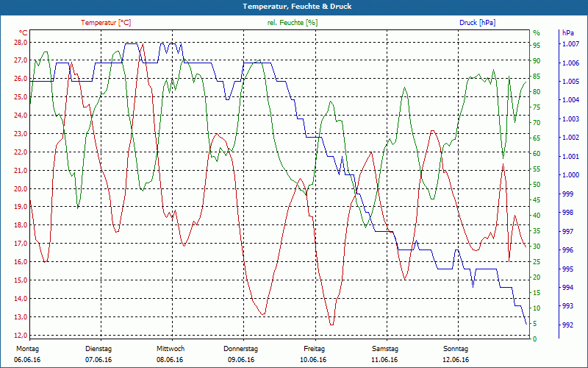Click the "1.003" pressure axis value
This screenshot has height=368, width=588.
570,119
